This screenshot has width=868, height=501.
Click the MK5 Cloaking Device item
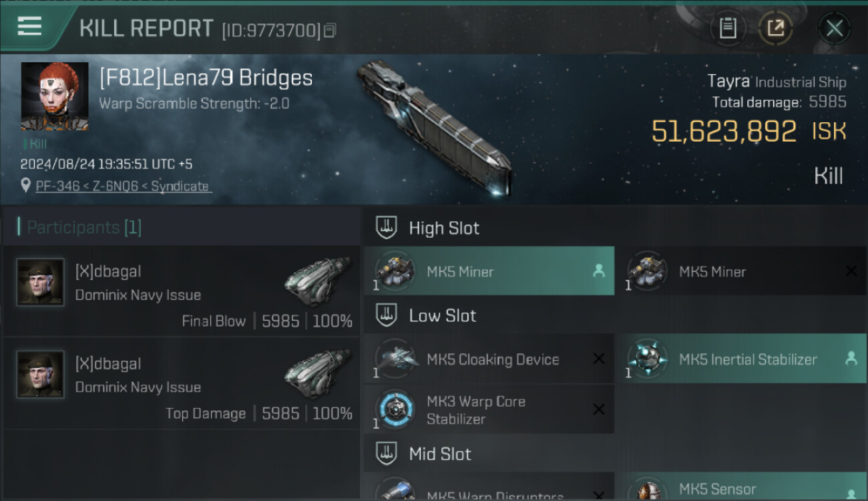(x=489, y=359)
